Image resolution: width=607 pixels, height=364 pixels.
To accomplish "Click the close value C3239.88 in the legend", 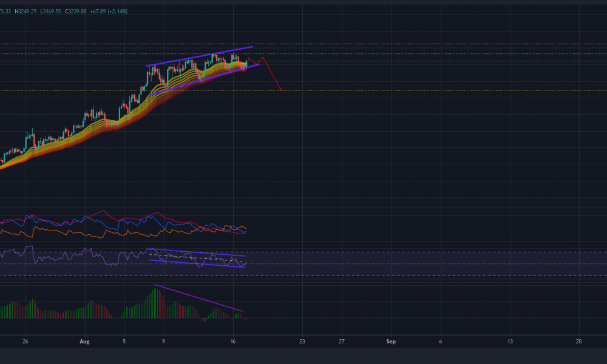I will tap(75, 11).
